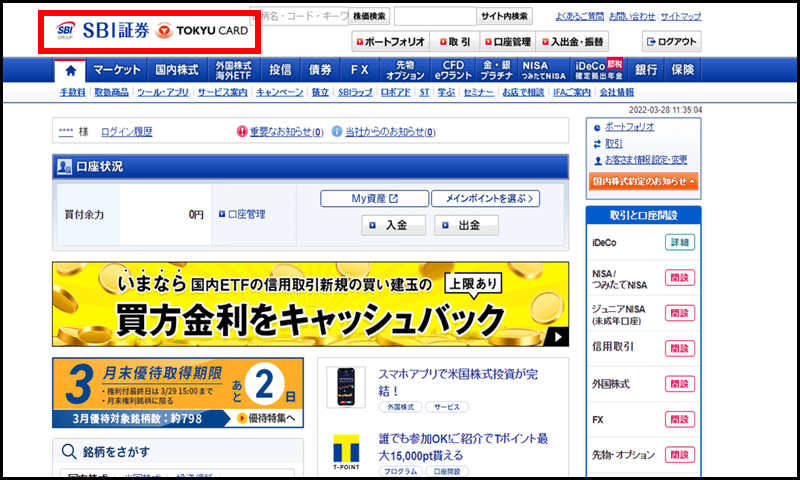Open the CFD eワラント tab
The height and width of the screenshot is (480, 800).
pos(453,70)
